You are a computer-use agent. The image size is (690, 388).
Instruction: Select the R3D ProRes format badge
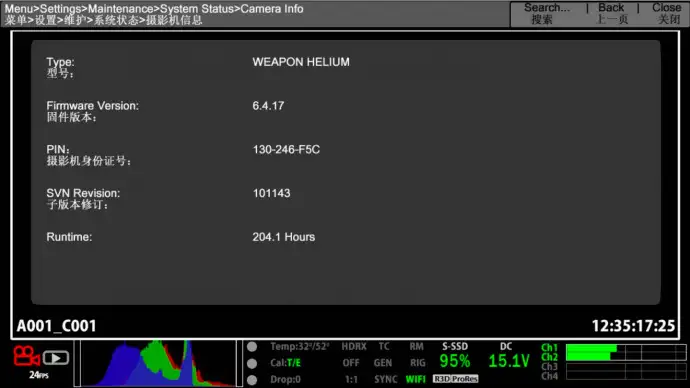pos(455,379)
